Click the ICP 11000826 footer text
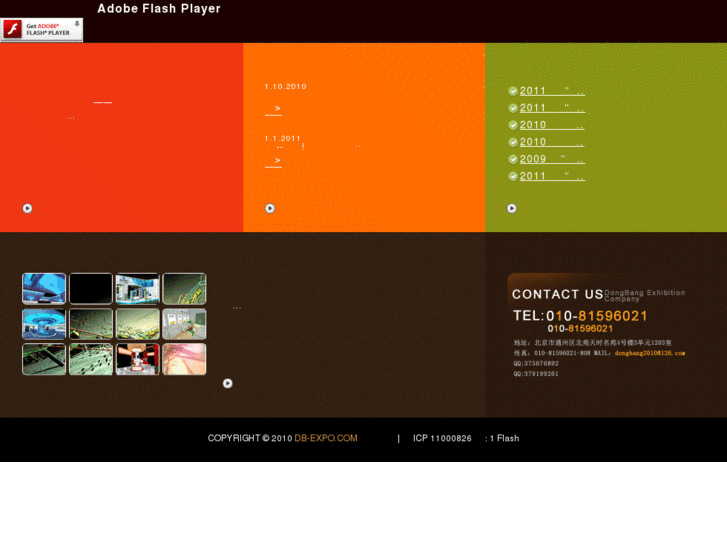 pyautogui.click(x=442, y=438)
